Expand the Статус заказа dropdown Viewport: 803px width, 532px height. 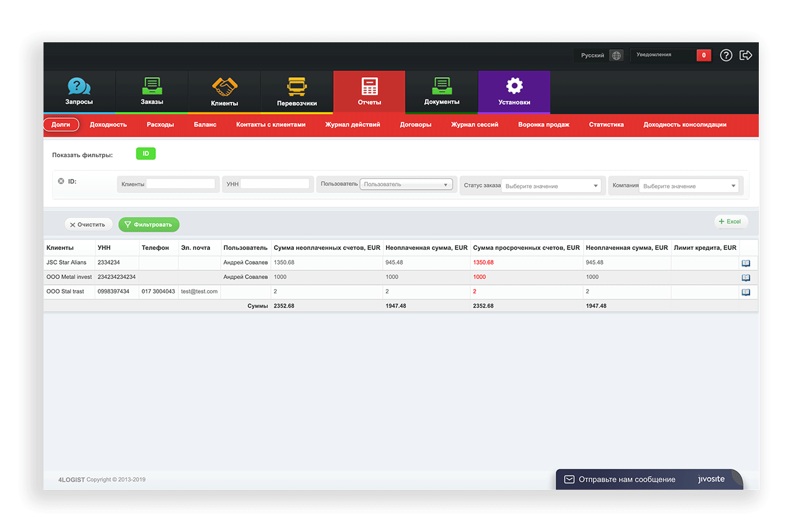tap(552, 186)
